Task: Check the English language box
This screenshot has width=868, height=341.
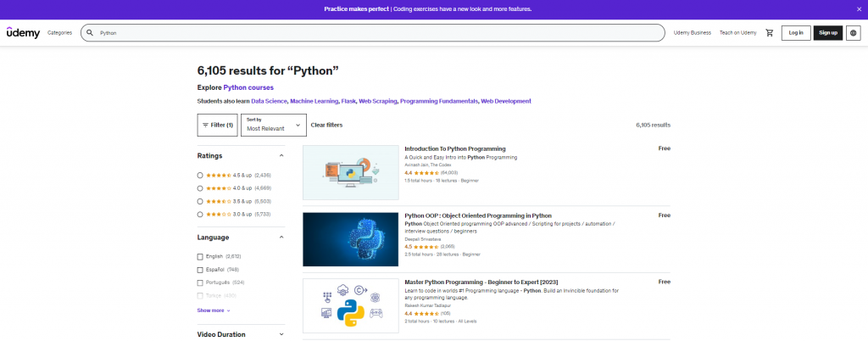Action: point(200,256)
